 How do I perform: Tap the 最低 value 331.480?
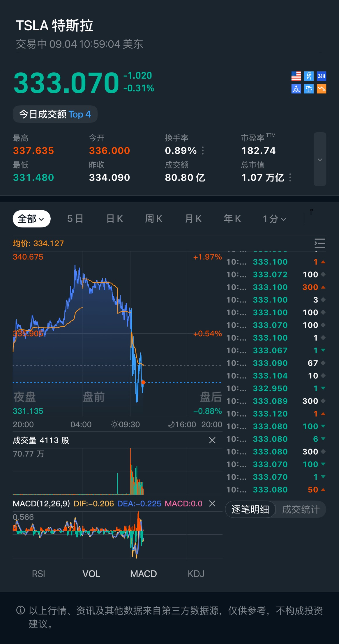click(x=33, y=177)
